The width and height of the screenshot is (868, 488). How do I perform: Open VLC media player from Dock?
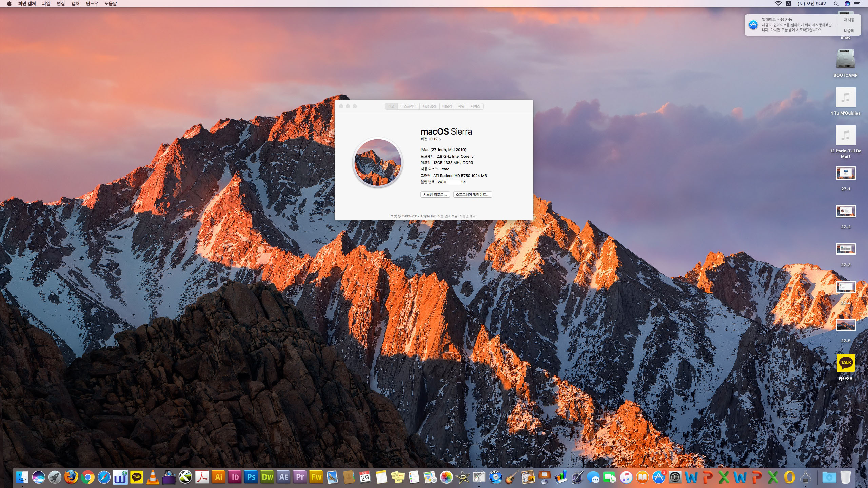[153, 477]
